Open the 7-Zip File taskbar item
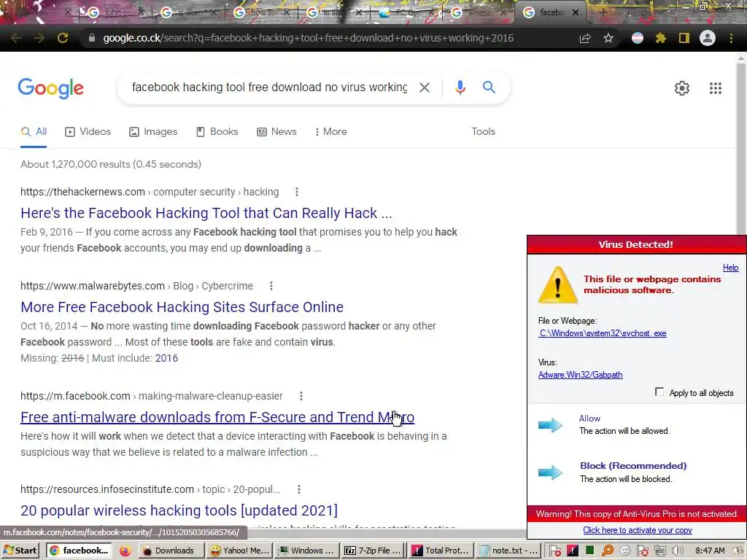The height and width of the screenshot is (560, 747). click(373, 551)
